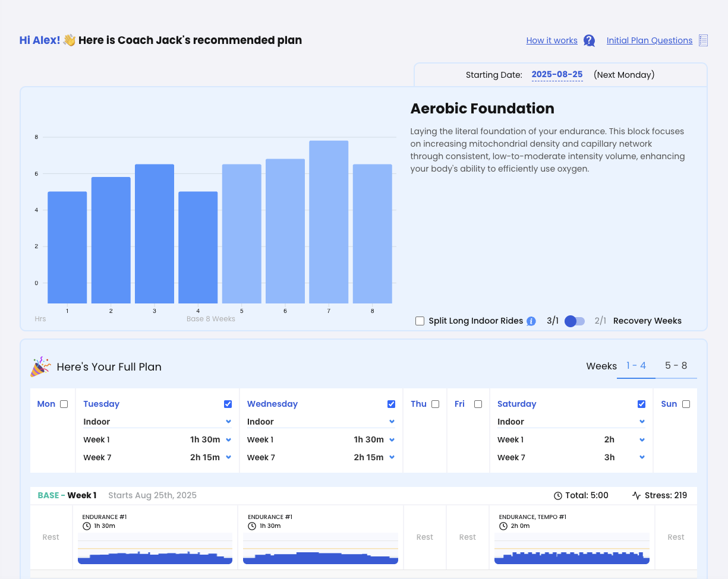Click the Initial Plan Questions checklist icon
This screenshot has height=579, width=728.
click(703, 40)
